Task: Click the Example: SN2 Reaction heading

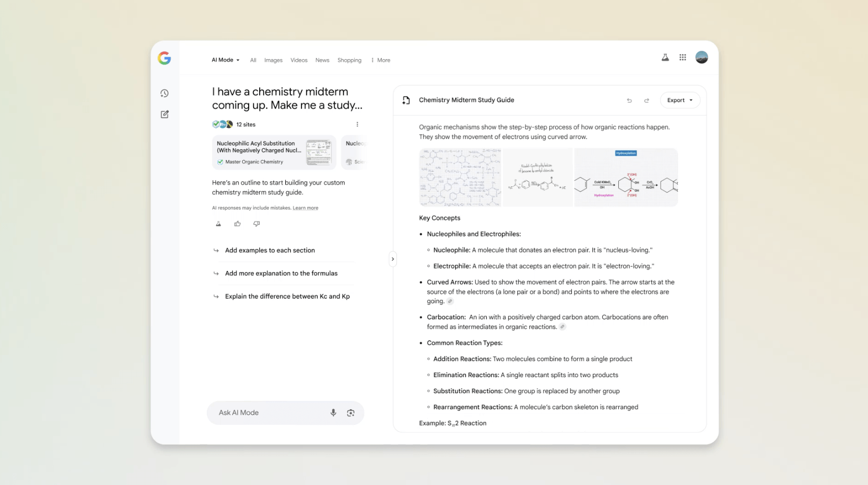Action: click(453, 423)
